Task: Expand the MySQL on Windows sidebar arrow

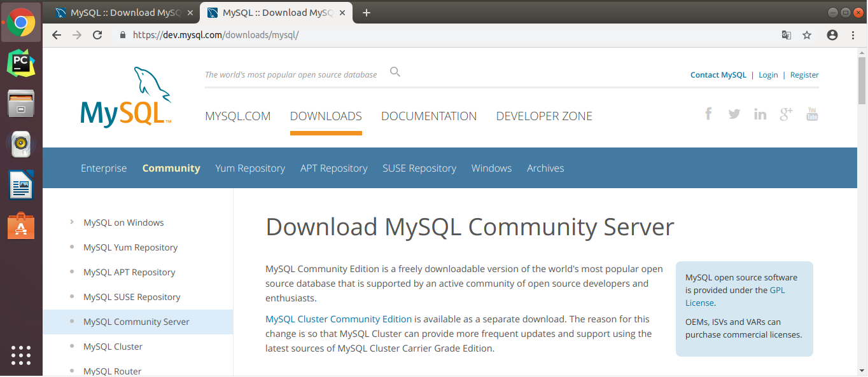Action: click(72, 223)
